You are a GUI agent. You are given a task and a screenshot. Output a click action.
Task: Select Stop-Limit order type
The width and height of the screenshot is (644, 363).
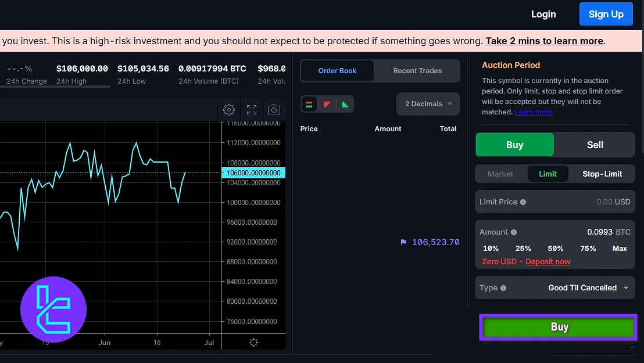pos(602,174)
